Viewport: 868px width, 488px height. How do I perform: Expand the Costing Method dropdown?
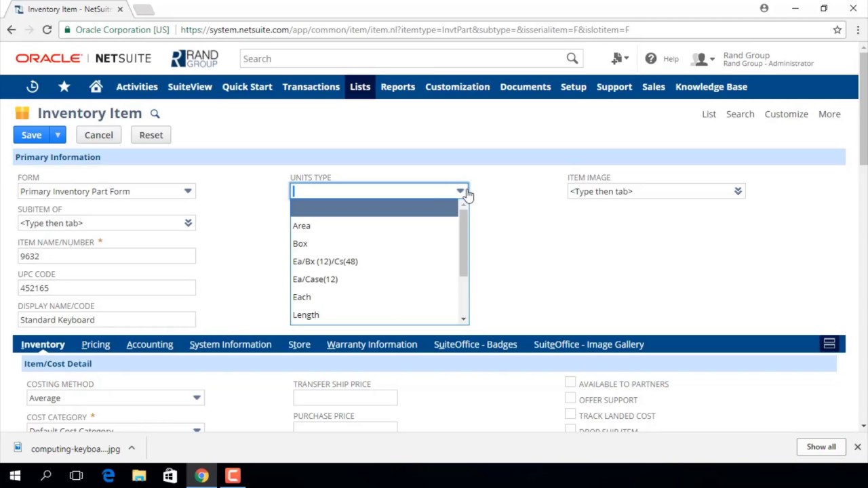pyautogui.click(x=197, y=398)
